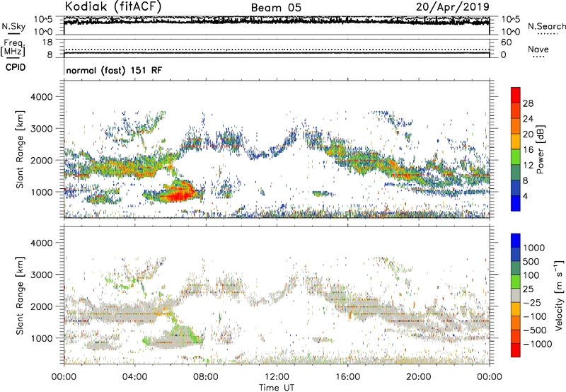Click the 'Time UT' axis title
Screen dimensions: 566x392
pos(277,388)
